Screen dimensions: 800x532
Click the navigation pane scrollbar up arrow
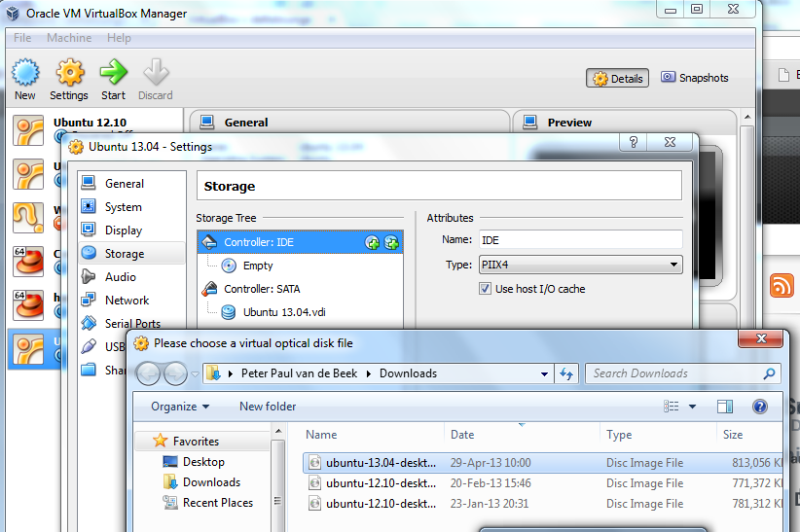coord(278,432)
